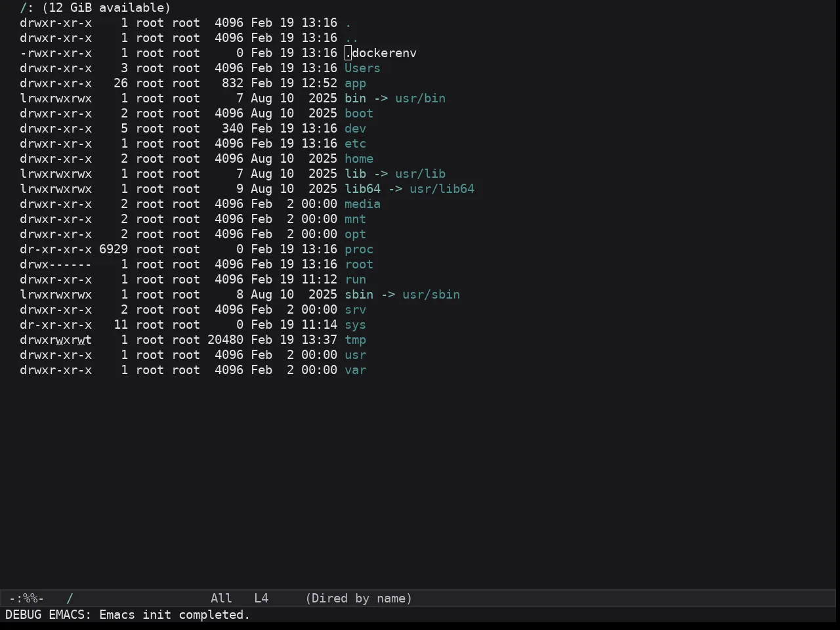
Task: Click the 832 size of app
Action: tap(232, 83)
